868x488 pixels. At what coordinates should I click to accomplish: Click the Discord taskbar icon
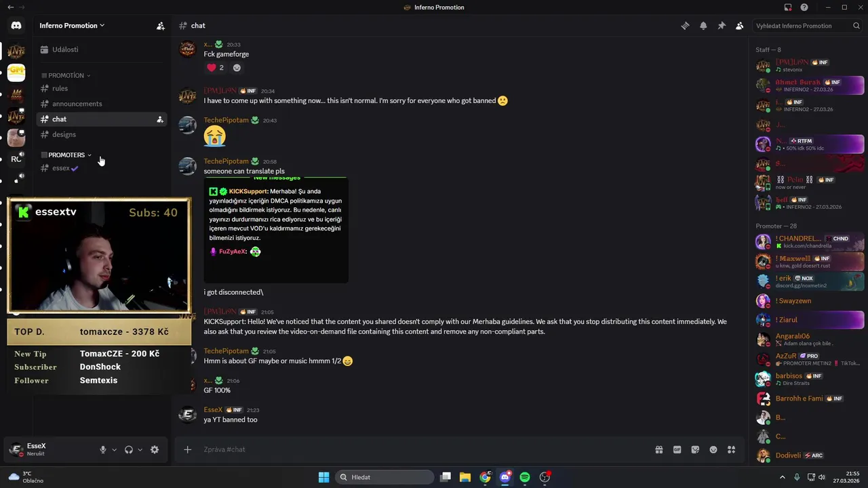pyautogui.click(x=505, y=477)
